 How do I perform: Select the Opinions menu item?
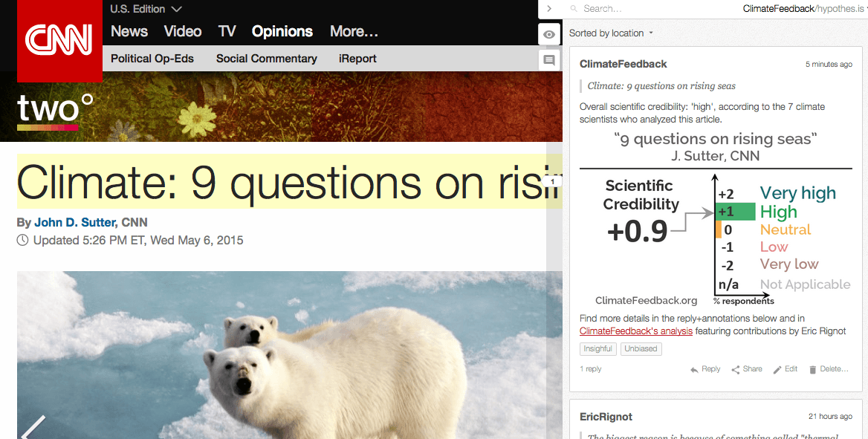[282, 31]
